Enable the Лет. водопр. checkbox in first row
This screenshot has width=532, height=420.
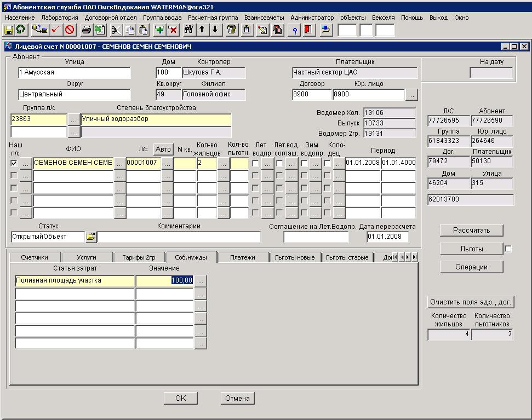(255, 163)
